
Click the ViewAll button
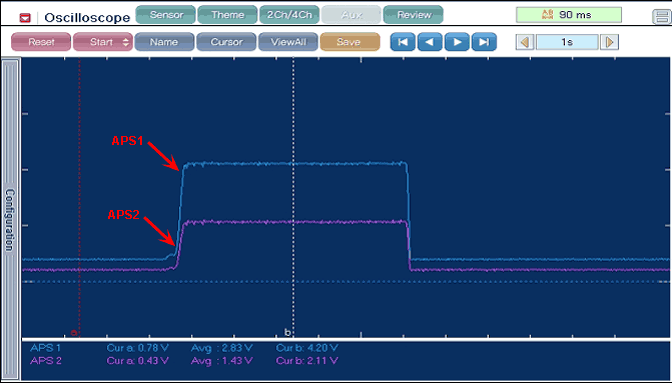point(288,42)
